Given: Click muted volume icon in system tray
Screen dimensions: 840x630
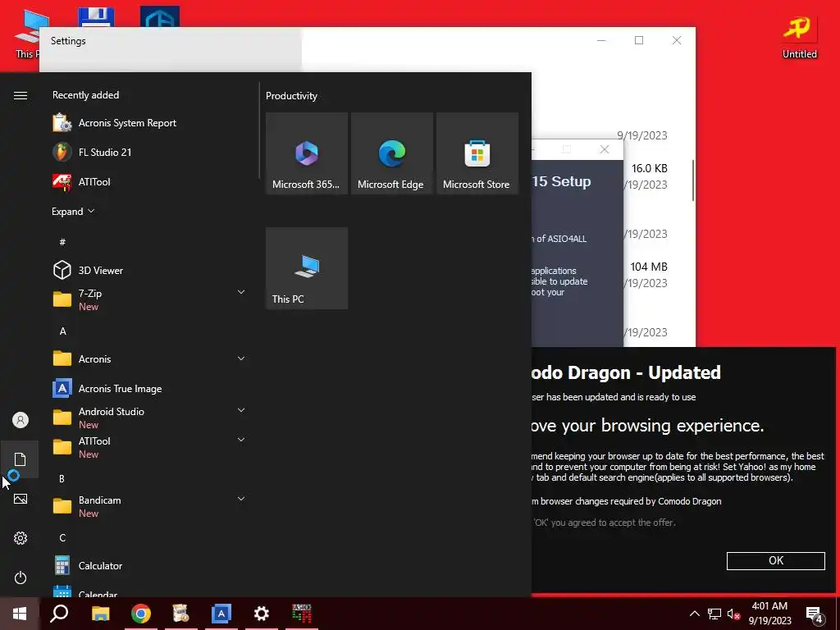Looking at the screenshot, I should tap(734, 614).
